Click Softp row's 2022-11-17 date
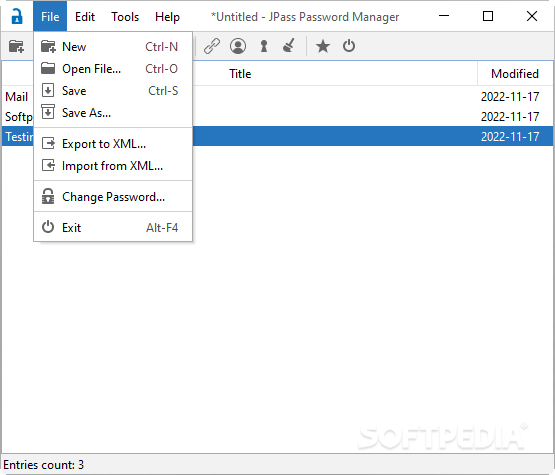 pos(510,116)
